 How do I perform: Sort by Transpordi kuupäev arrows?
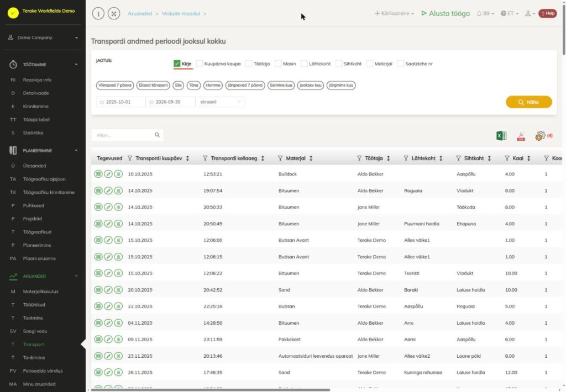[188, 158]
